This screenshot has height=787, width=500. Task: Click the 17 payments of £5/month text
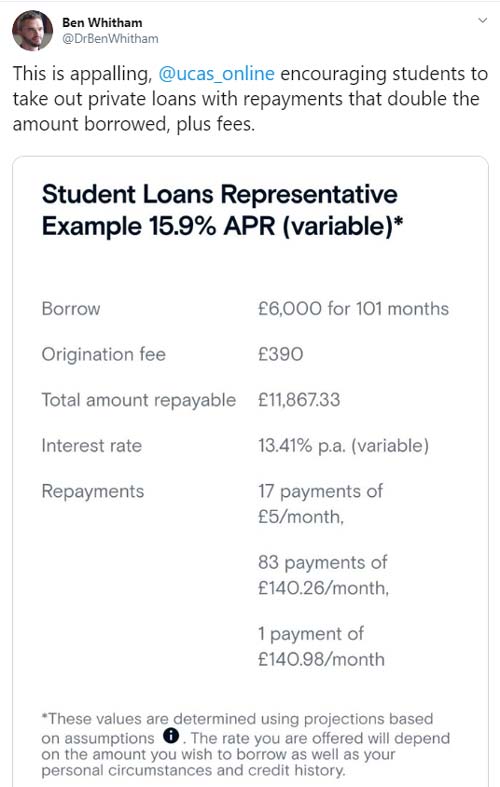click(x=320, y=503)
